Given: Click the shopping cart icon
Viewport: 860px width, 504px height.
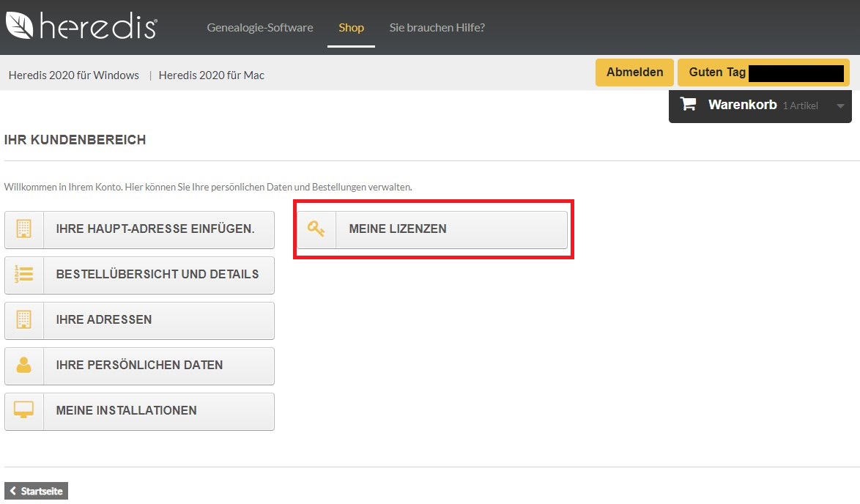Looking at the screenshot, I should [689, 105].
